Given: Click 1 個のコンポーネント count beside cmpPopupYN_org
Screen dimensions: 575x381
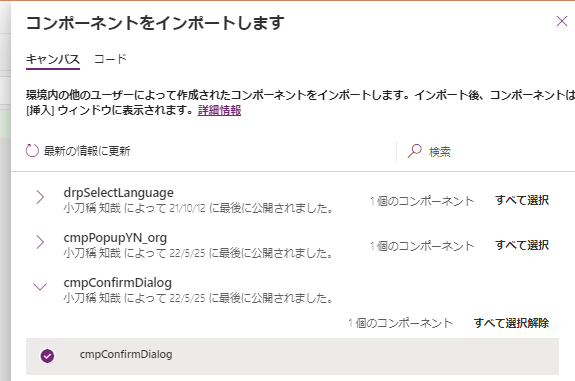Looking at the screenshot, I should (422, 246).
